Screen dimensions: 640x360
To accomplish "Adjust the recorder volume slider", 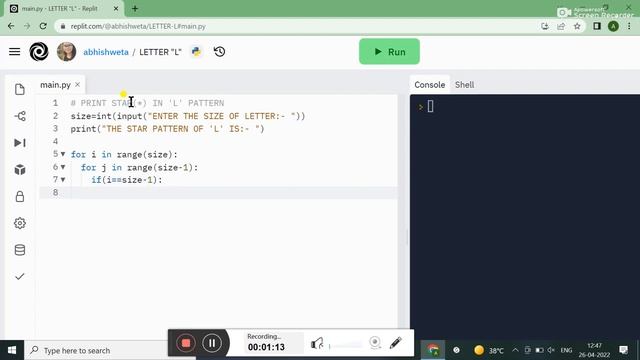I will (x=345, y=346).
